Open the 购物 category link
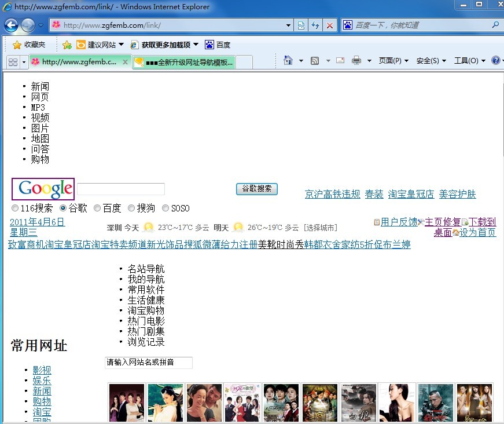This screenshot has width=504, height=424. tap(42, 401)
